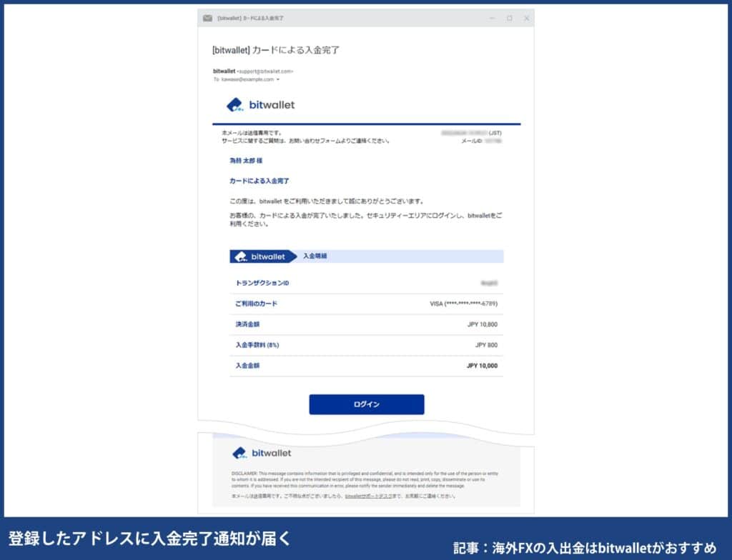Click the bitwallet logo in the email footer
Screen dimensions: 732x560
[262, 453]
